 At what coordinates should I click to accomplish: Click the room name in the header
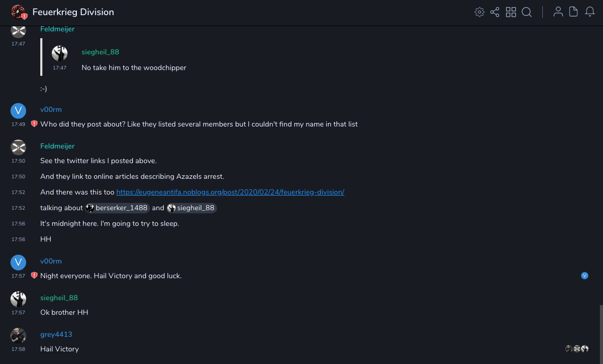73,12
